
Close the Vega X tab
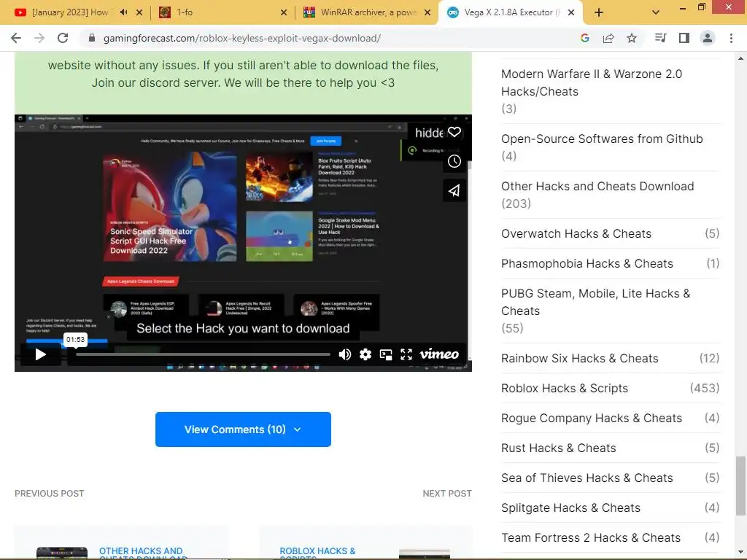point(571,12)
